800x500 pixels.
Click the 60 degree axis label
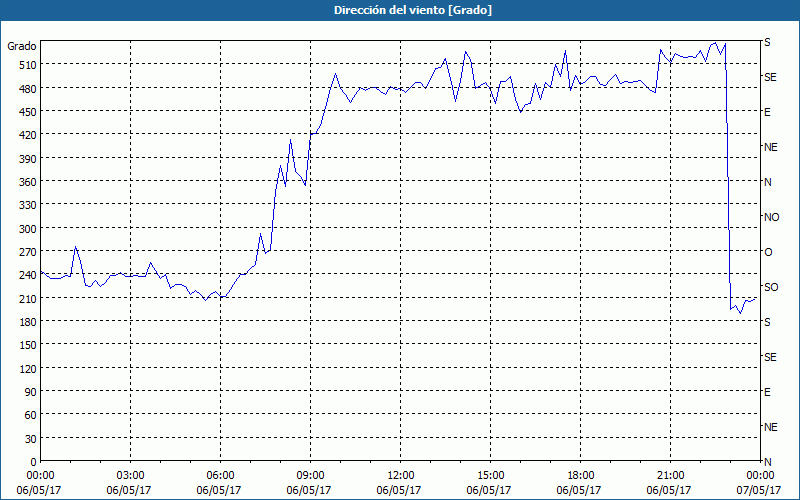coord(31,415)
